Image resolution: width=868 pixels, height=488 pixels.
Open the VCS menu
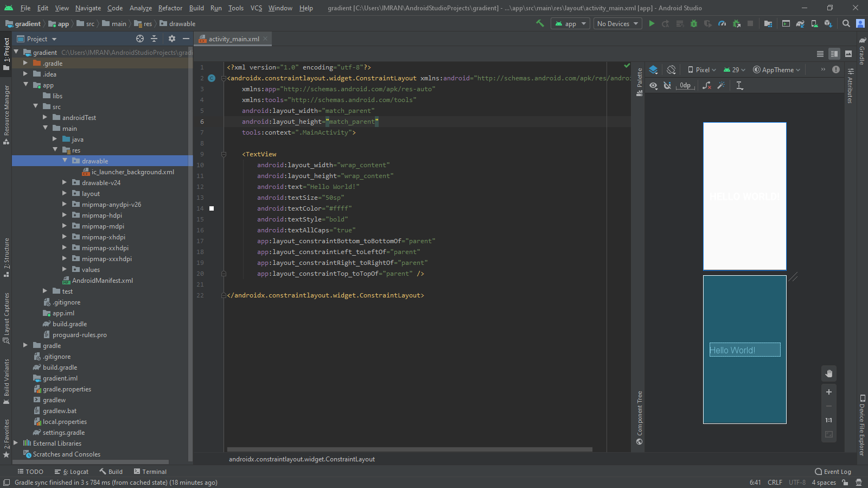click(256, 8)
